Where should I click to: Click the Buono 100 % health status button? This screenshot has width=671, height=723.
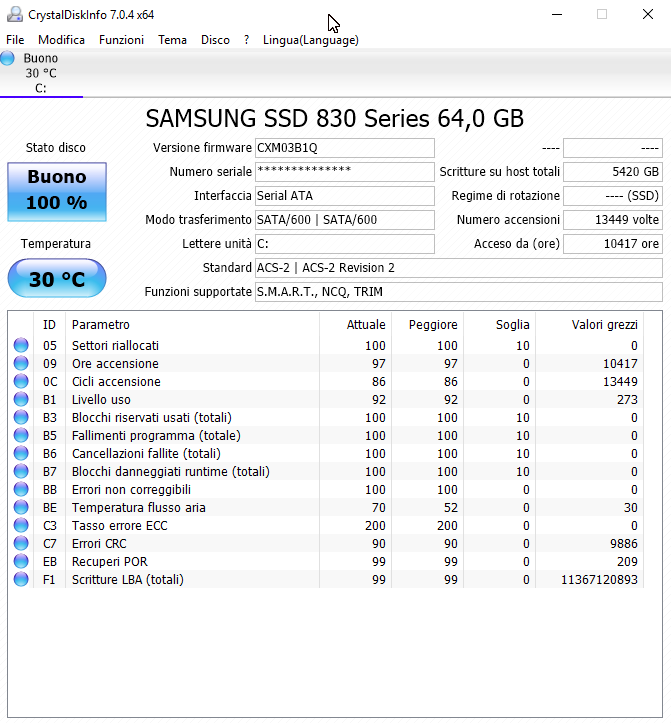point(57,191)
